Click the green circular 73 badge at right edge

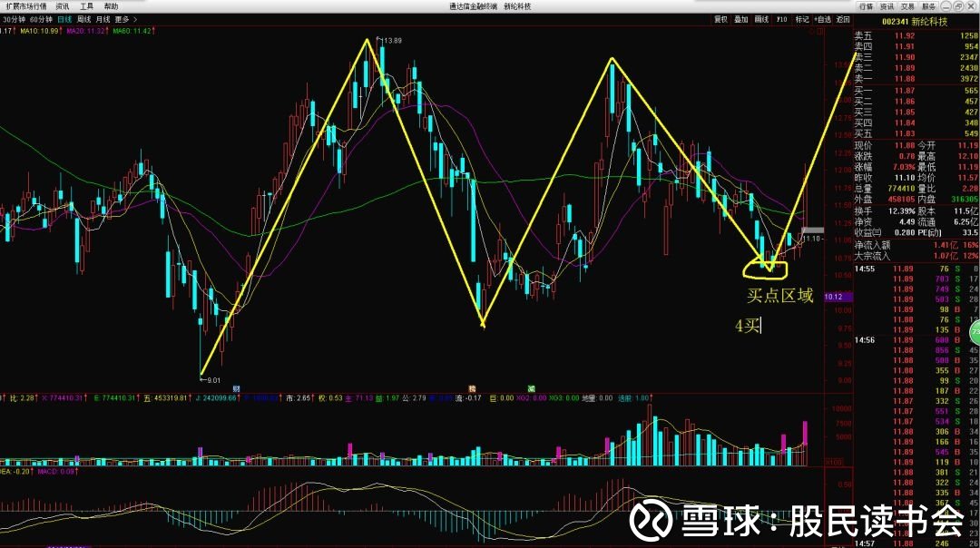(975, 332)
